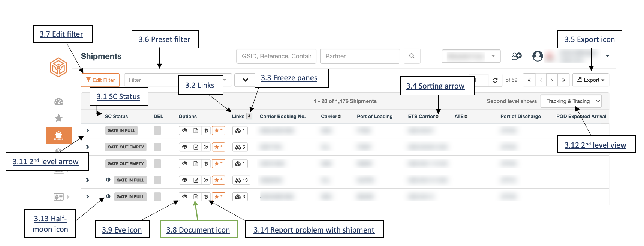Toggle DEL checkbox in the 5-links row
644x246 pixels.
click(x=157, y=147)
